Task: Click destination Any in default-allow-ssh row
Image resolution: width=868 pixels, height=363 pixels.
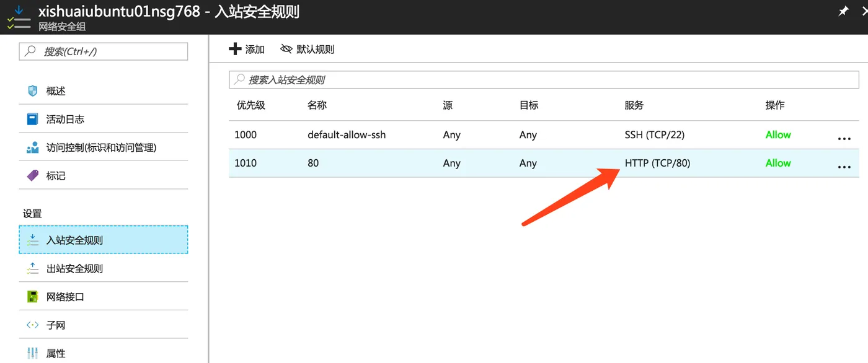Action: coord(528,134)
